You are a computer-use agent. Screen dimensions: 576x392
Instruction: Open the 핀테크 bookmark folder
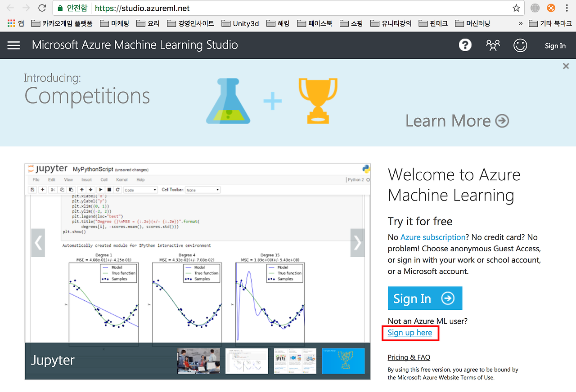(x=433, y=23)
